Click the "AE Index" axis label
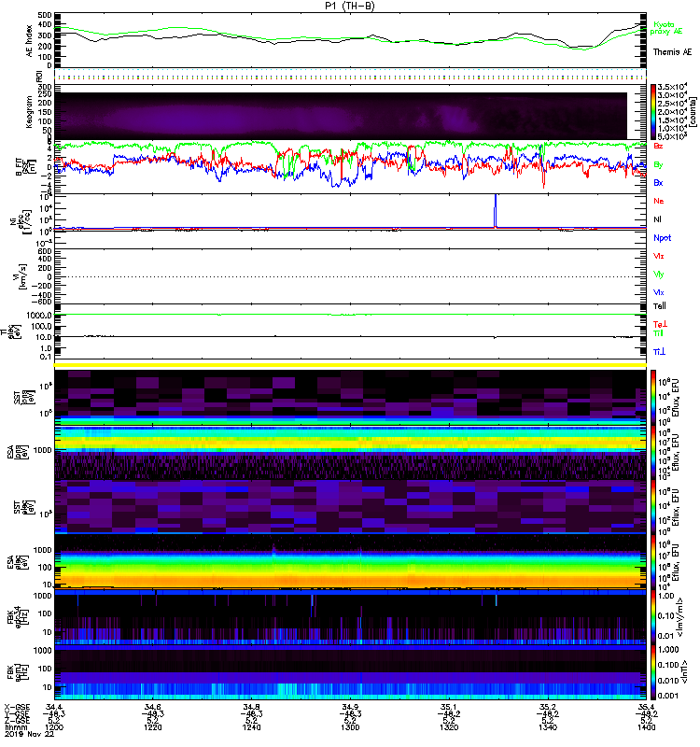Image resolution: width=700 pixels, height=747 pixels. (29, 40)
